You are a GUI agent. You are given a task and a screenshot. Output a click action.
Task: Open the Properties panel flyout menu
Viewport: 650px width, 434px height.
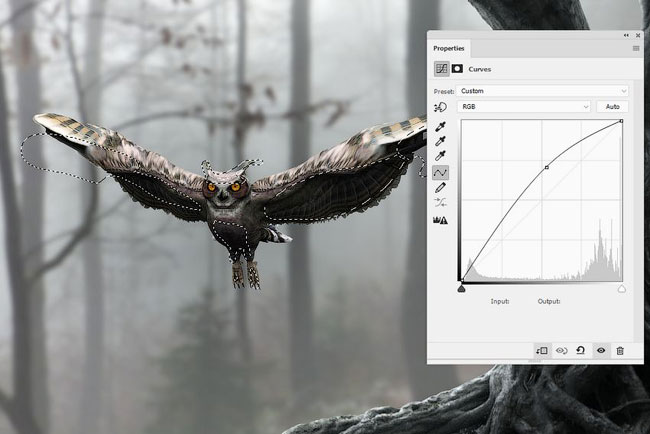coord(636,48)
